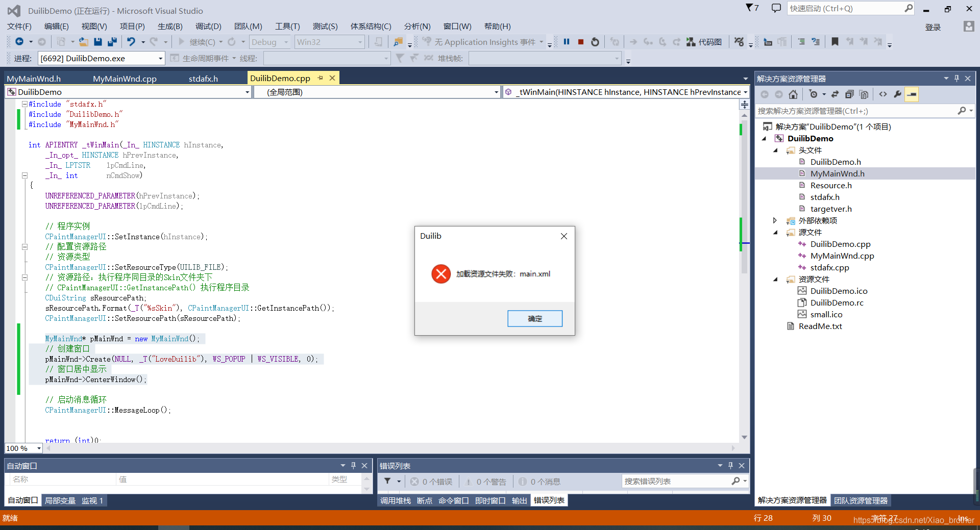Click the account avatar icon near 登录
980x530 pixels.
[968, 27]
